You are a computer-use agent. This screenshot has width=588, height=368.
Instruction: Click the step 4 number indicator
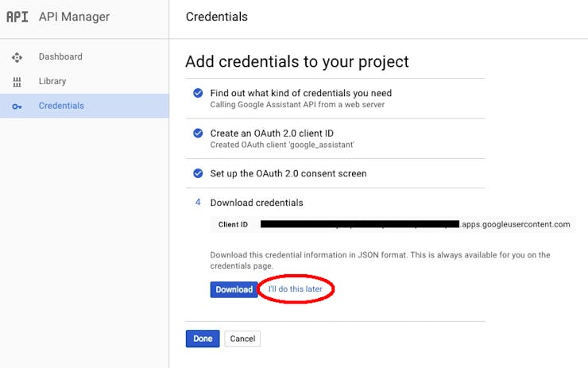198,203
